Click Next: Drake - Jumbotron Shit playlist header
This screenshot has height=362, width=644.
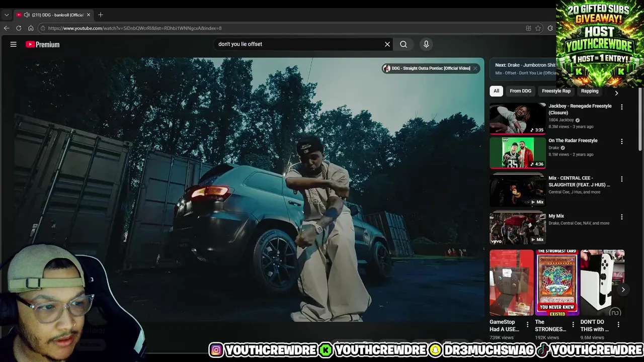(x=525, y=65)
